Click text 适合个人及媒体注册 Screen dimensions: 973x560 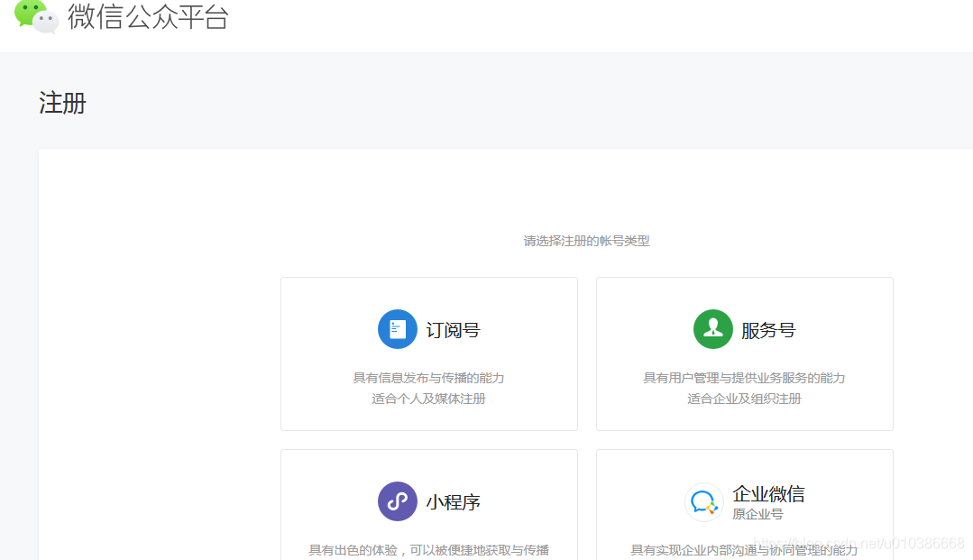tap(429, 399)
